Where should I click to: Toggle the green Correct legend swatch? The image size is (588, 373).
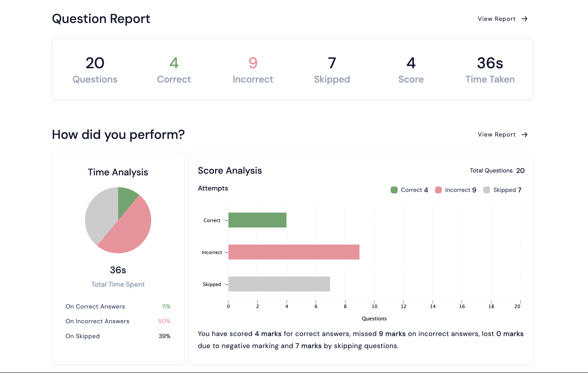pyautogui.click(x=394, y=190)
